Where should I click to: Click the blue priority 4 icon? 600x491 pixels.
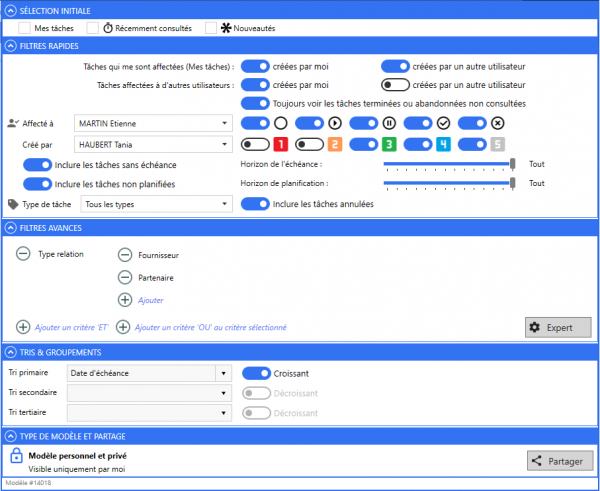[443, 144]
